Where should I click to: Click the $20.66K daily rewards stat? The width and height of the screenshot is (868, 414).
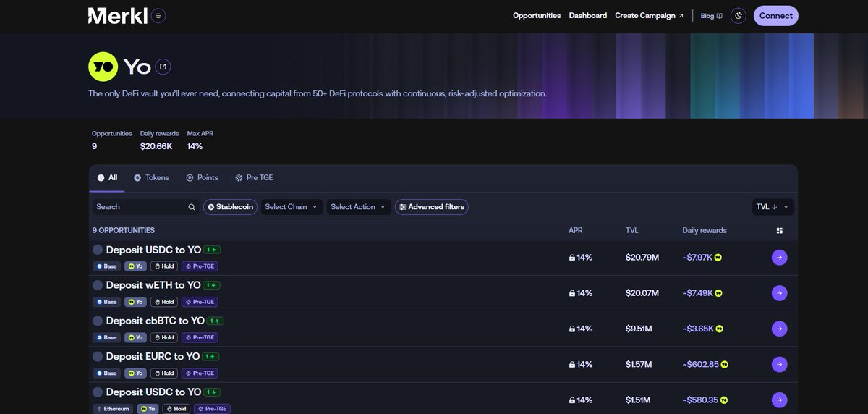[x=156, y=146]
